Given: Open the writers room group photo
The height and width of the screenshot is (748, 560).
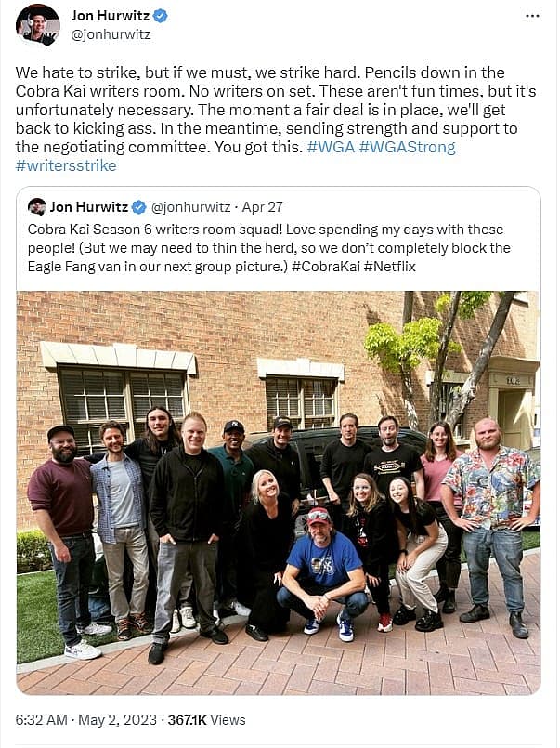Looking at the screenshot, I should coord(279,492).
